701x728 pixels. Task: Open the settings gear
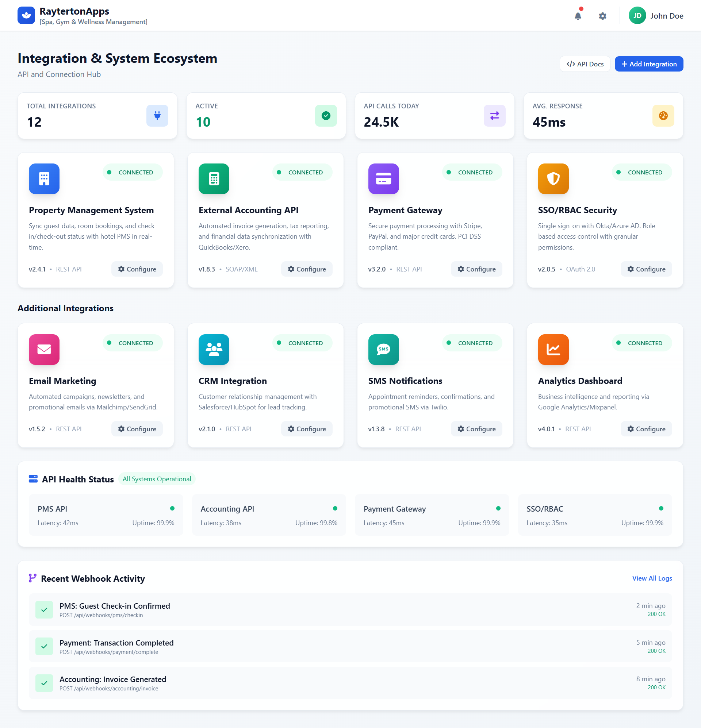tap(602, 16)
